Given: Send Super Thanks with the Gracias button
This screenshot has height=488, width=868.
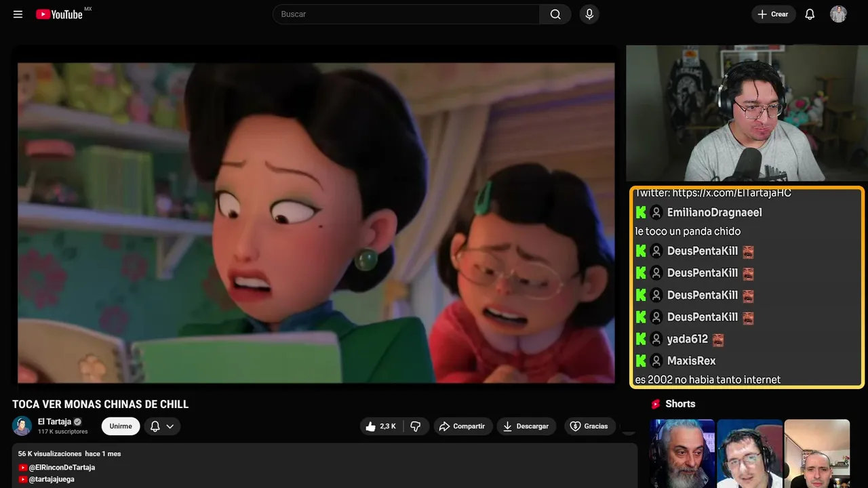Looking at the screenshot, I should pyautogui.click(x=589, y=426).
